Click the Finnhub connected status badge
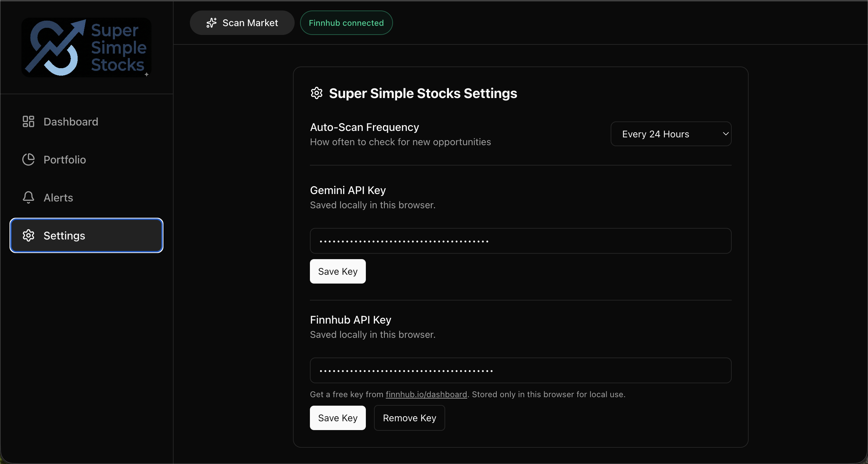 pyautogui.click(x=346, y=23)
